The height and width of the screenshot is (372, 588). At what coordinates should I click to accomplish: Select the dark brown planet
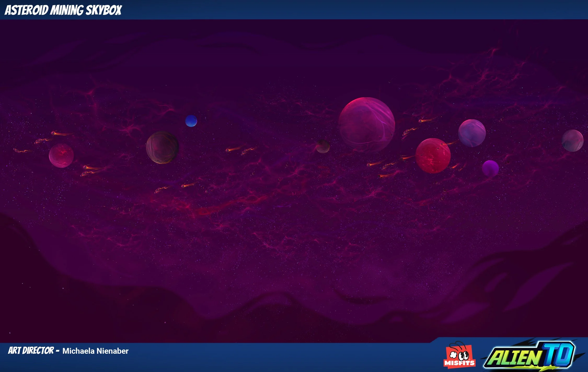tap(162, 147)
